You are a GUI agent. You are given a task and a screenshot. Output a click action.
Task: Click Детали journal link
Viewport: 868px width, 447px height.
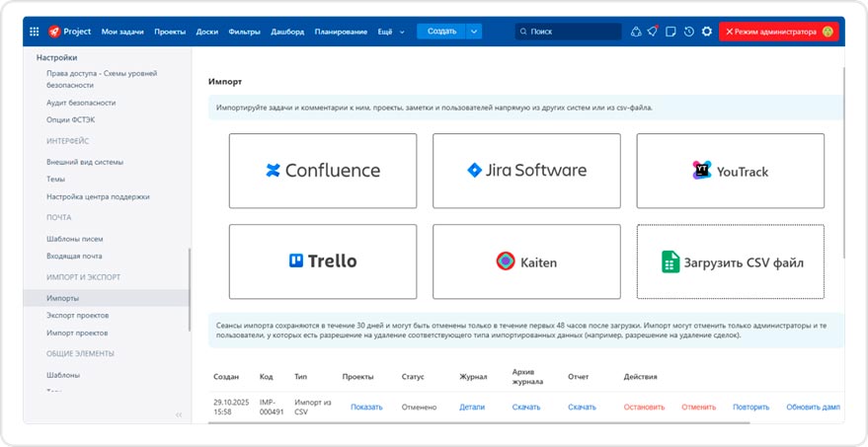pyautogui.click(x=472, y=408)
